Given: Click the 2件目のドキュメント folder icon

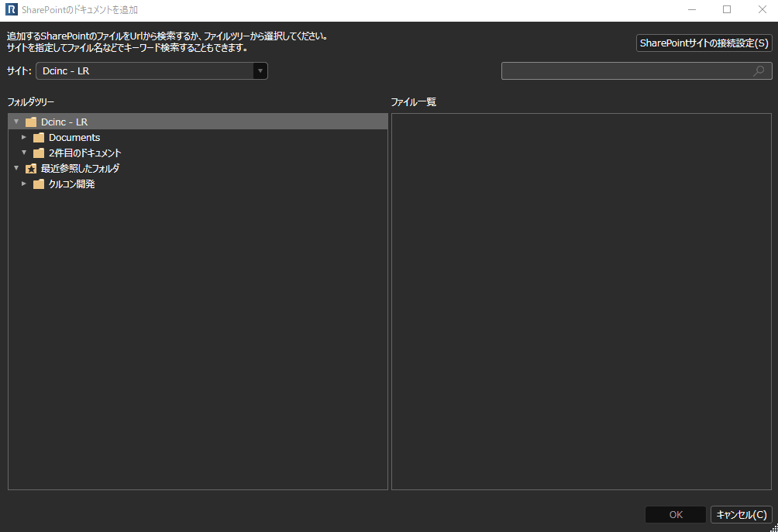Looking at the screenshot, I should 39,153.
